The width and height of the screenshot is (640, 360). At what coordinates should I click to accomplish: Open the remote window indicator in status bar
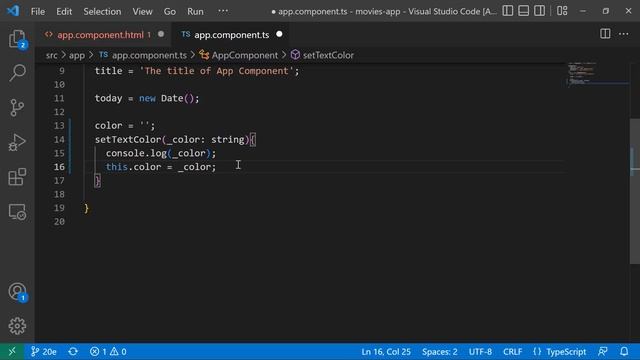click(12, 351)
